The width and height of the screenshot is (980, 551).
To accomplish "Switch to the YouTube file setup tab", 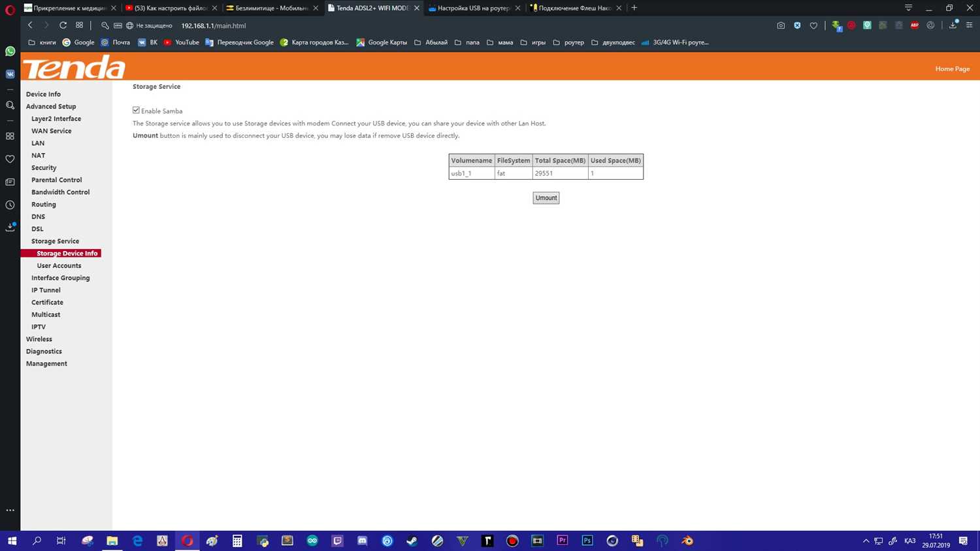I will tap(171, 8).
